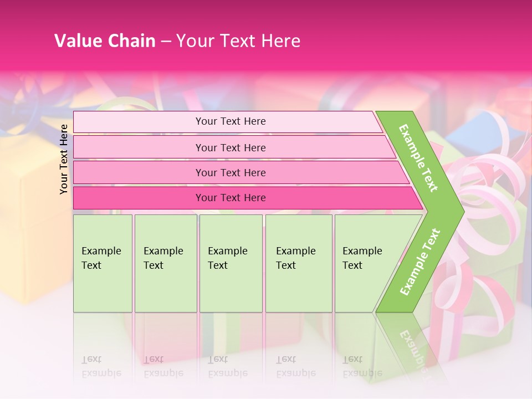Click the third pink "Your Text Here" bar
The image size is (532, 399).
(x=230, y=172)
